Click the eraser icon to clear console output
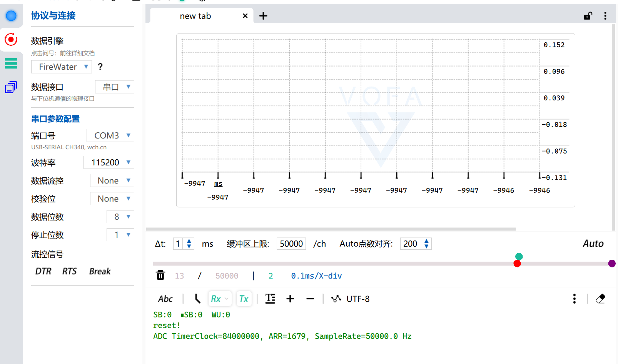Viewport: 618px width, 364px height. pos(601,299)
